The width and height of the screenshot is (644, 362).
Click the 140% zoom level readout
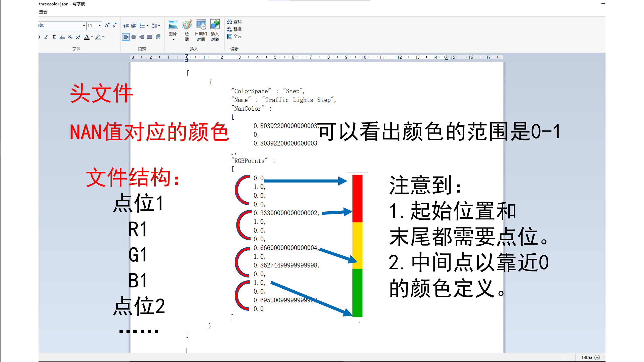[x=587, y=357]
